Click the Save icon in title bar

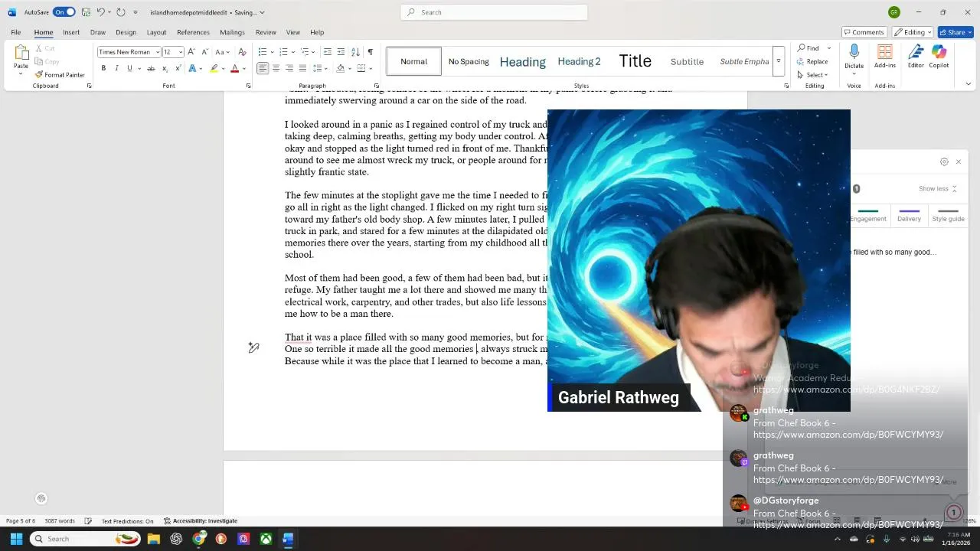pos(86,12)
